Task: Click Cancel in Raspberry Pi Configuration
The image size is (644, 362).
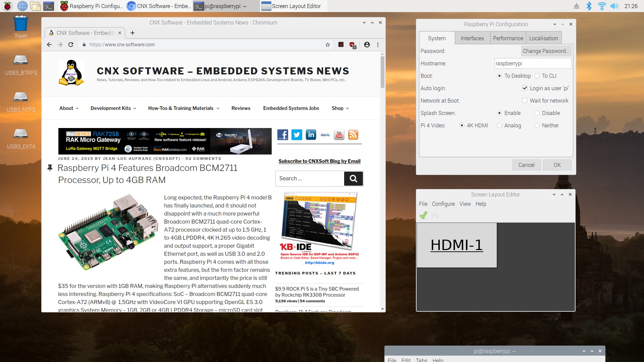Action: pos(526,165)
